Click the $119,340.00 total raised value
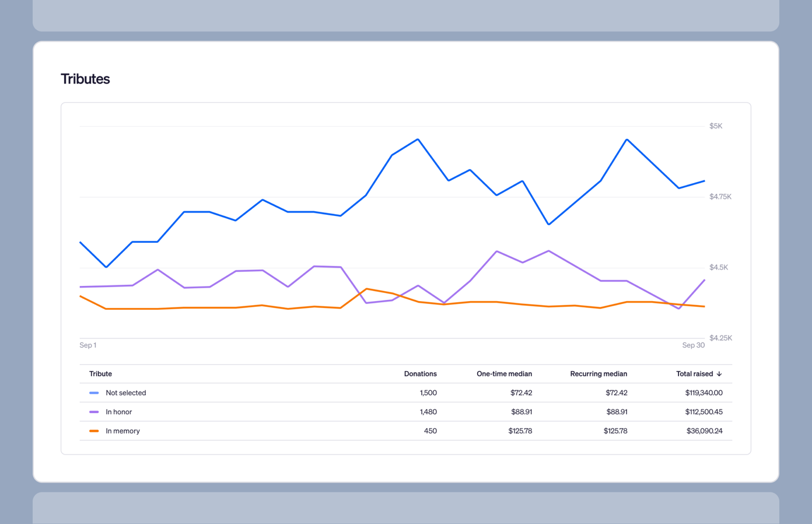This screenshot has height=524, width=812. pos(703,393)
